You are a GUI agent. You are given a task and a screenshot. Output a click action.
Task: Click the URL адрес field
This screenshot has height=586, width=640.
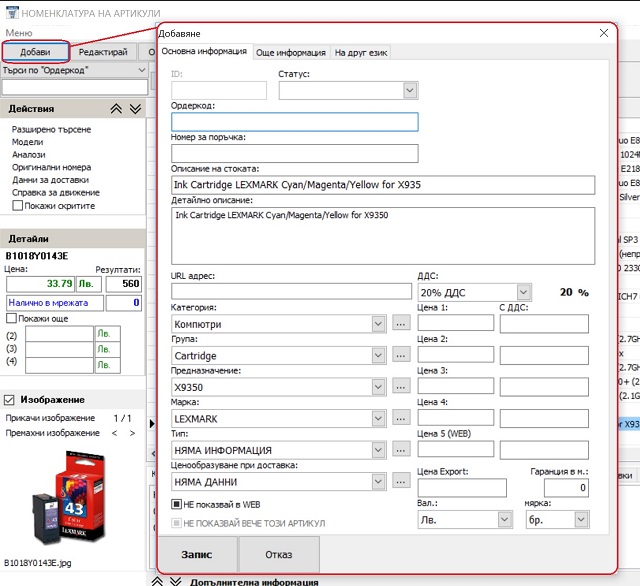(x=291, y=291)
